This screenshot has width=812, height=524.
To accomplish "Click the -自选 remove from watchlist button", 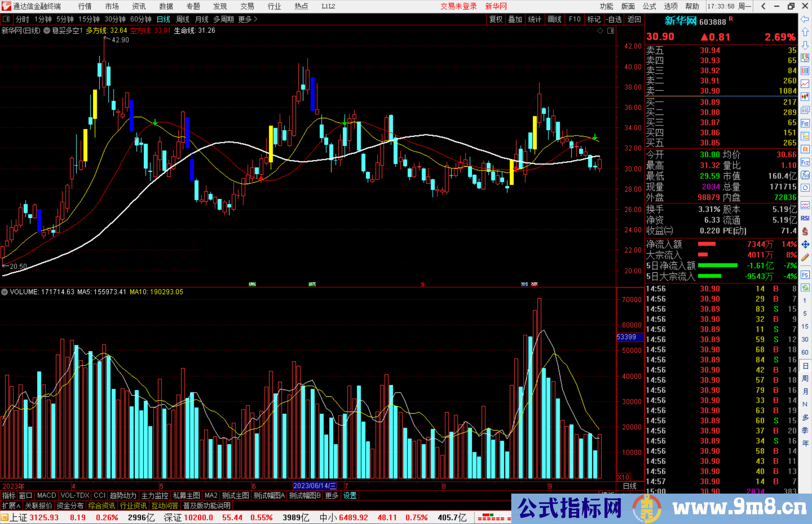I will (614, 19).
